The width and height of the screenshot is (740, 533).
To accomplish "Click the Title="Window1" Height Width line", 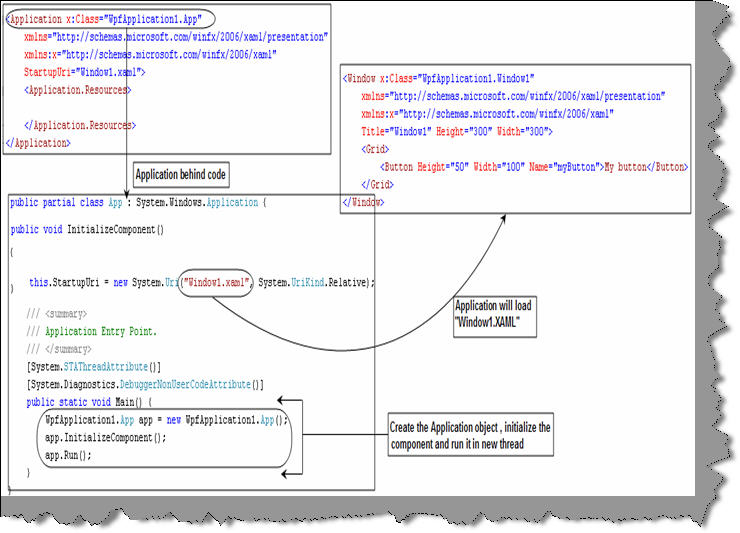I will (x=456, y=131).
